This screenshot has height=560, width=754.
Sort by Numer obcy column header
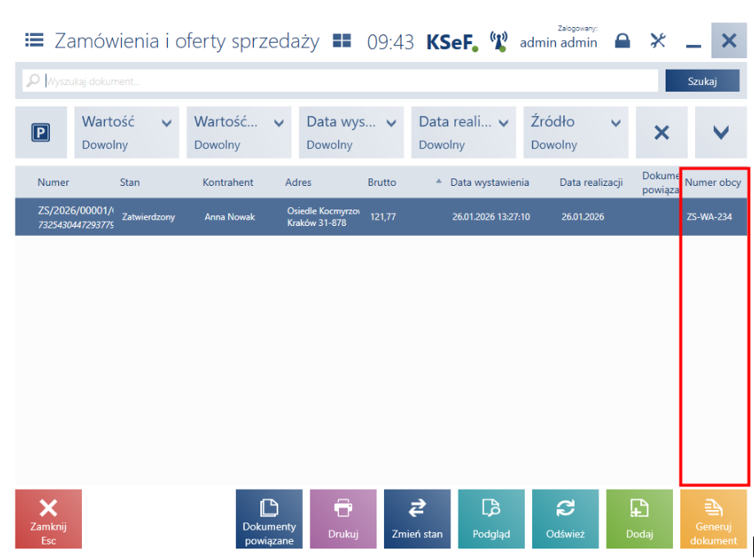[713, 183]
